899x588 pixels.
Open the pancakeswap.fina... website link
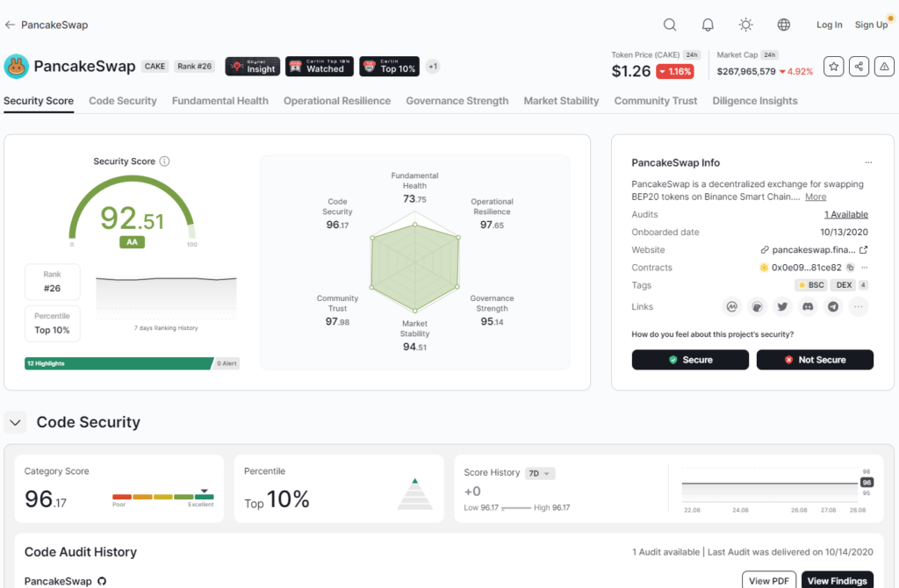814,250
